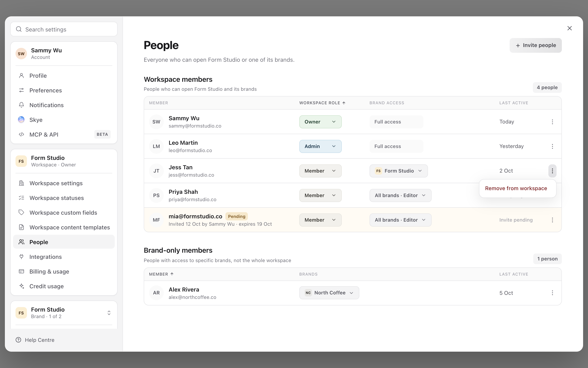
Task: Open more options for Sammy Wu row
Action: coord(552,122)
